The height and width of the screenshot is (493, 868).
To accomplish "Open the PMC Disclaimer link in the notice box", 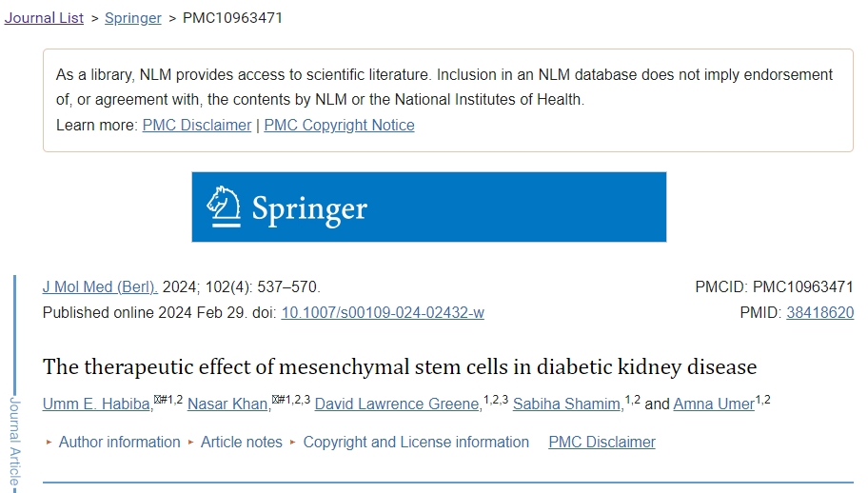I will click(197, 125).
